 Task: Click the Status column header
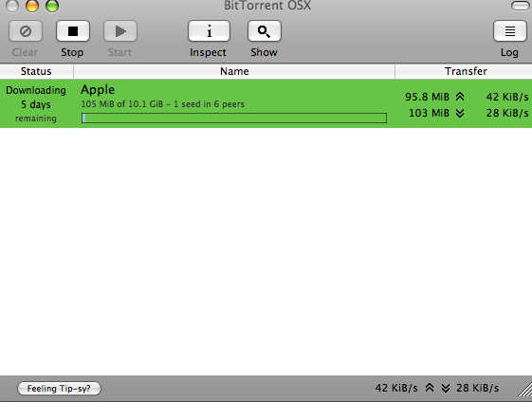36,71
